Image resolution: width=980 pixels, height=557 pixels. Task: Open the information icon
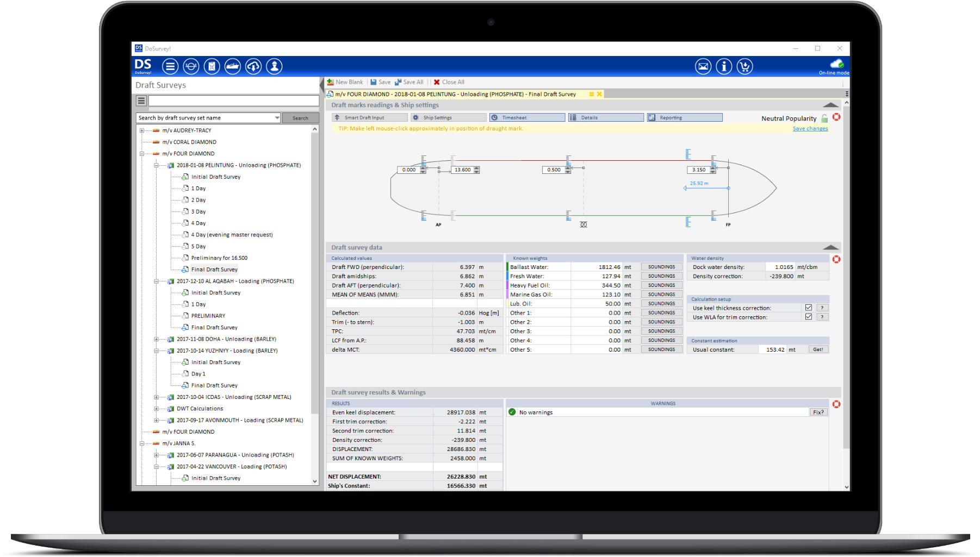pyautogui.click(x=724, y=66)
